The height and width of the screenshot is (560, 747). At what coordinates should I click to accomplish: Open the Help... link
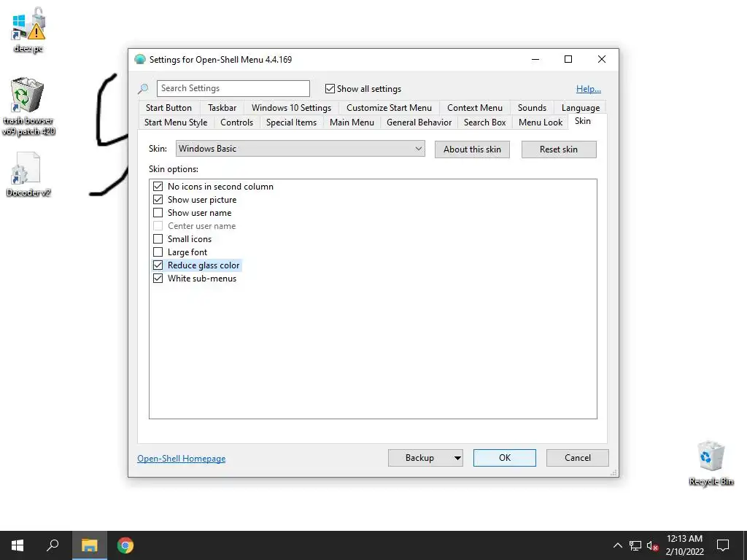pos(589,88)
